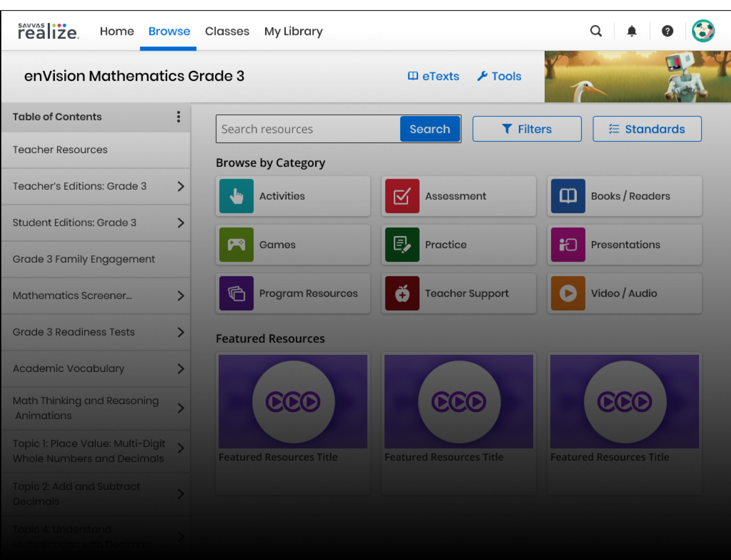Click the robot and heron banner image

point(637,76)
